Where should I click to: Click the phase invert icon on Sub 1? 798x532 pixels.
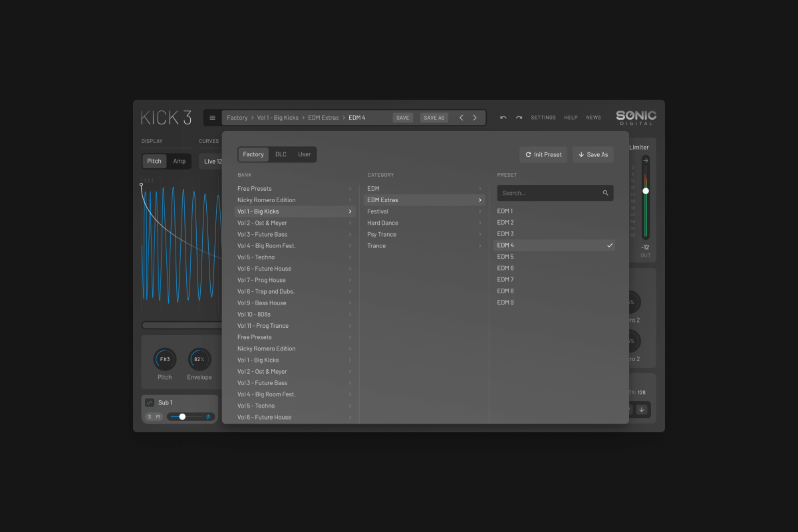point(208,417)
